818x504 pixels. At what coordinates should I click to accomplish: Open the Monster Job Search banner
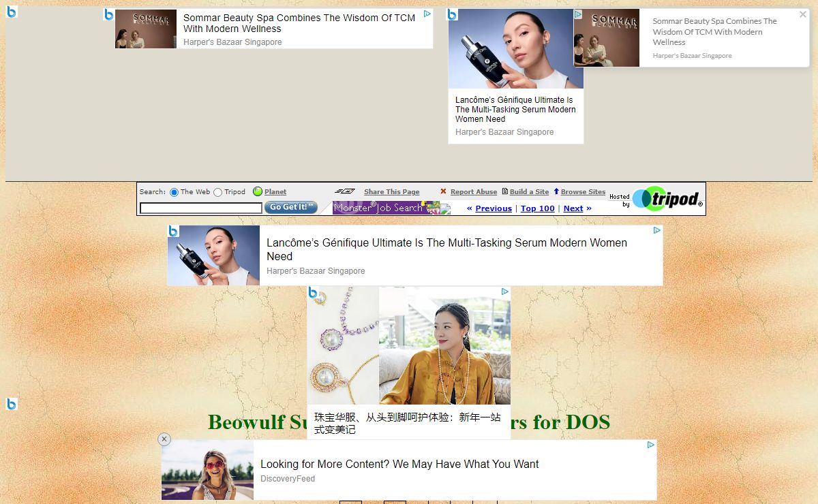click(391, 208)
